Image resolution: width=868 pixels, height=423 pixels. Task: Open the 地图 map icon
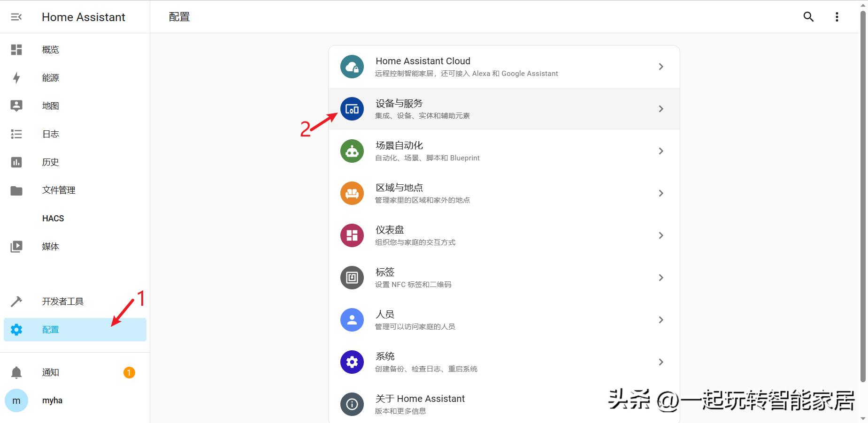16,106
